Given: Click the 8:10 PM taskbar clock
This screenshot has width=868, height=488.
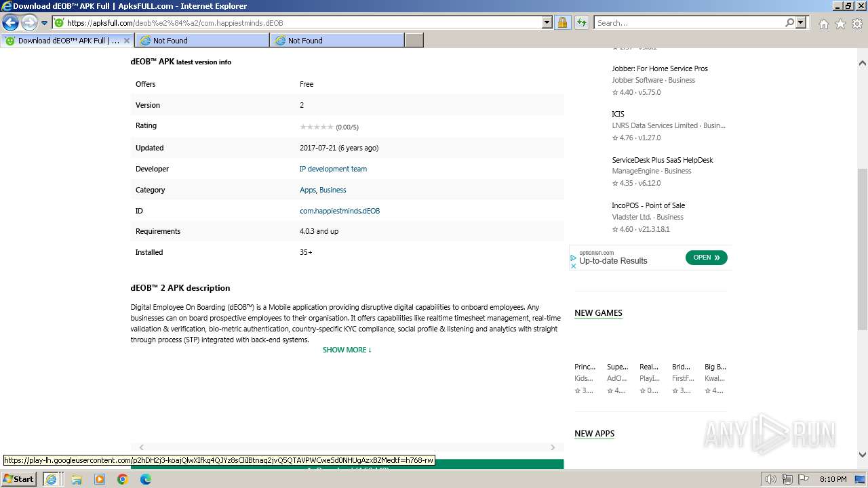Looking at the screenshot, I should (833, 479).
